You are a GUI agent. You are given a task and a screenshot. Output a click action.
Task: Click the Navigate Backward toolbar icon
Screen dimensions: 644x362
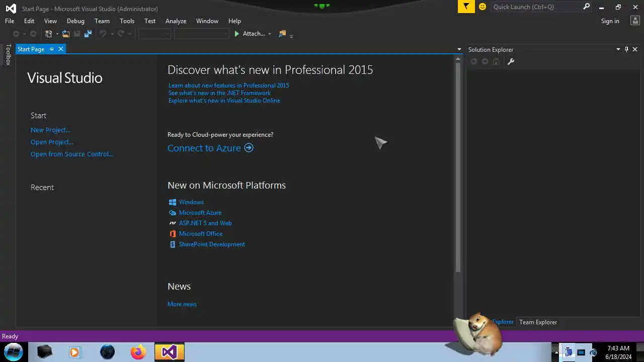tap(16, 34)
